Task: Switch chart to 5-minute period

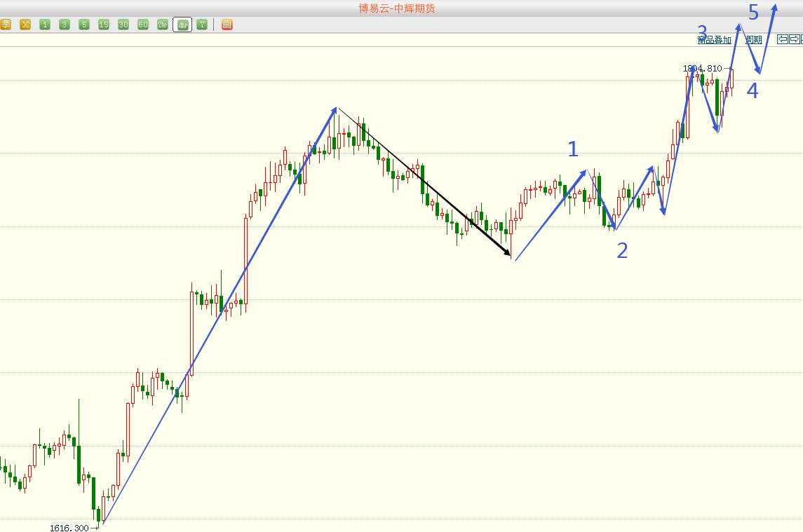Action: [x=84, y=25]
